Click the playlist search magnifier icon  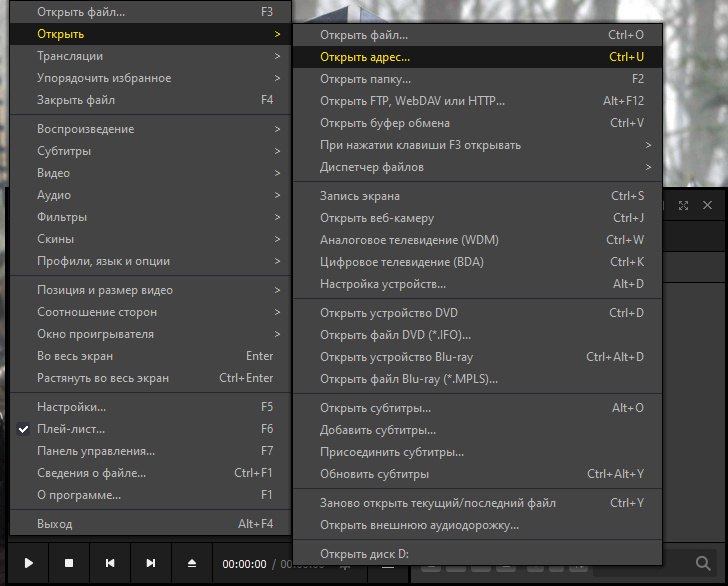(703, 563)
